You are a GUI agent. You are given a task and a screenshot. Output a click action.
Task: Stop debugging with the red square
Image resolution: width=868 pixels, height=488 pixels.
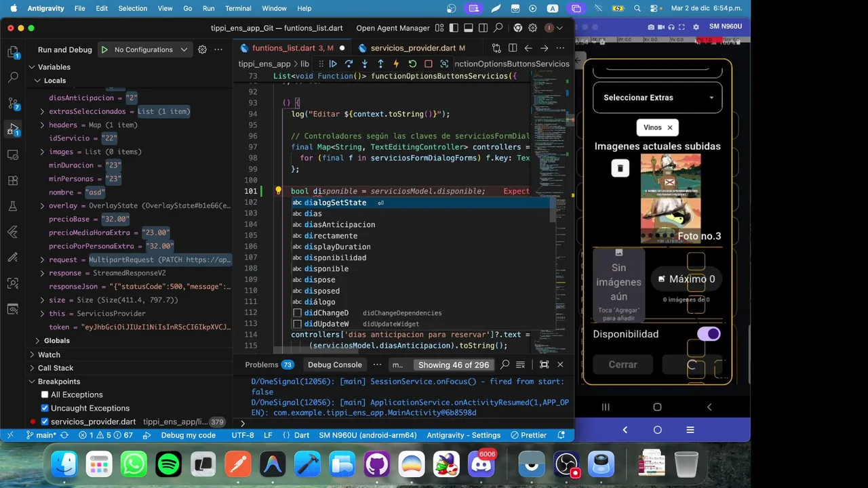click(429, 64)
